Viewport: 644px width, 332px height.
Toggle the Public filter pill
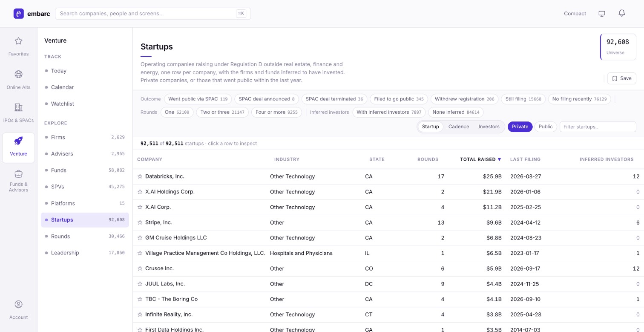click(546, 127)
